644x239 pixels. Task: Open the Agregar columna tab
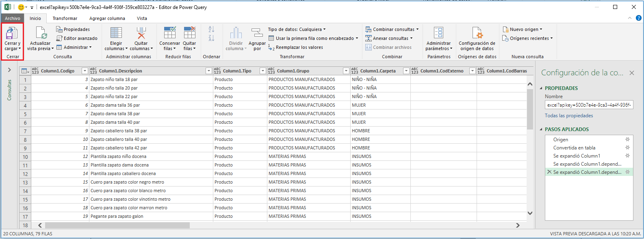click(x=107, y=18)
